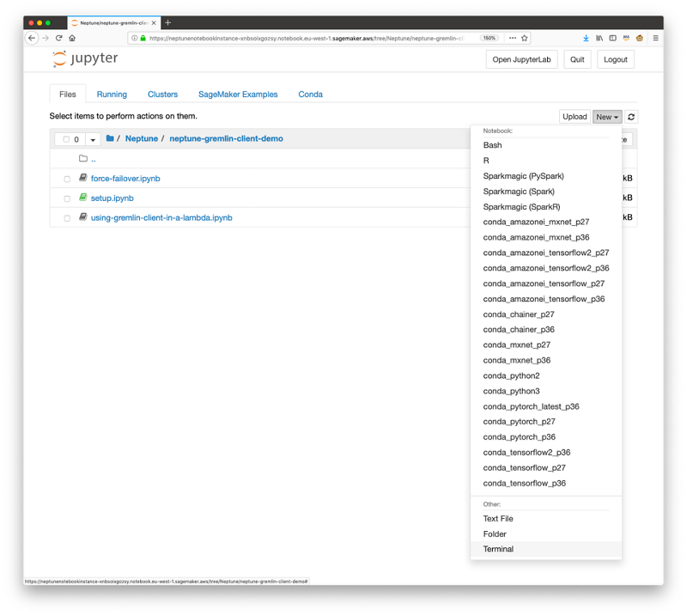This screenshot has width=687, height=616.
Task: Reload the page with the refresh icon
Action: 58,38
